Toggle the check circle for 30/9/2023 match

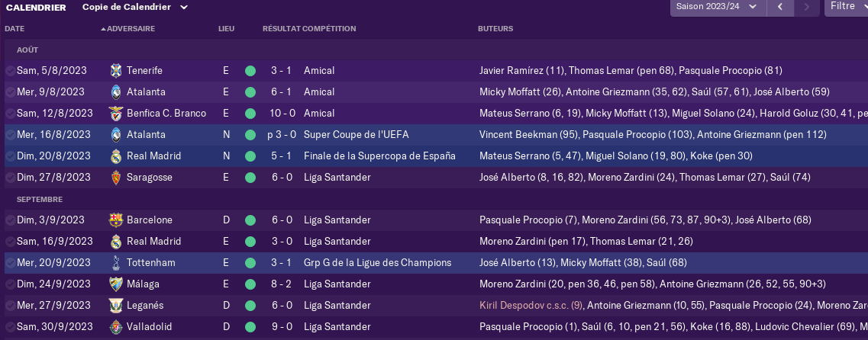10,327
